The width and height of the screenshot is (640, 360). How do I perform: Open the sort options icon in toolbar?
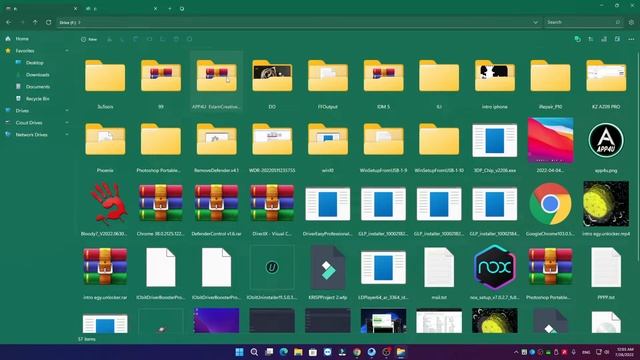[x=591, y=39]
